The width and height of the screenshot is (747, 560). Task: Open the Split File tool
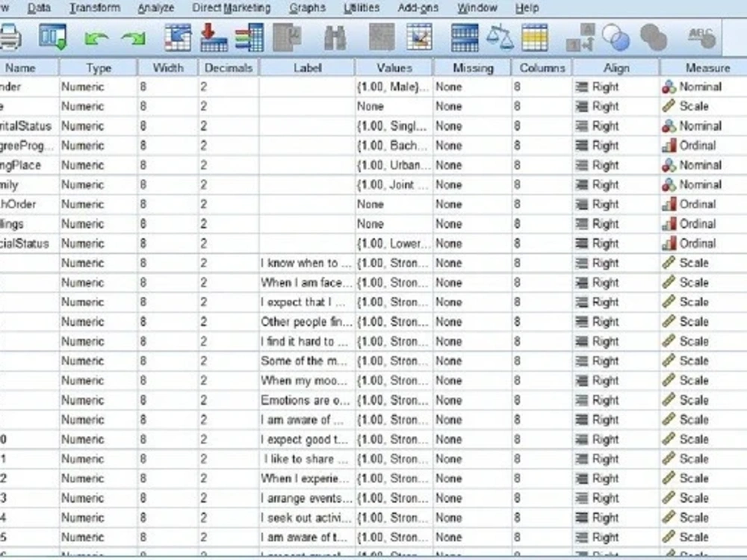pos(463,36)
